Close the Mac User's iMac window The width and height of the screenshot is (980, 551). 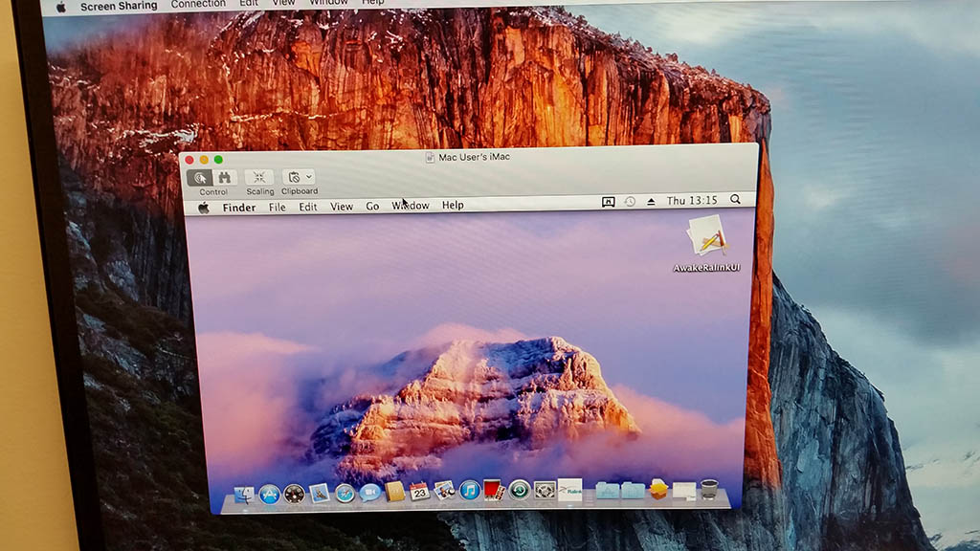click(189, 160)
